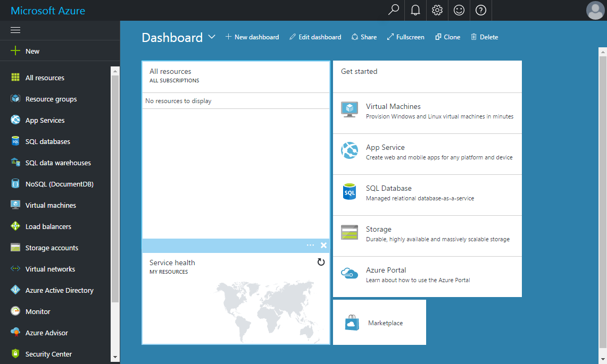The width and height of the screenshot is (607, 364).
Task: Open SQL Database get started item
Action: [427, 196]
